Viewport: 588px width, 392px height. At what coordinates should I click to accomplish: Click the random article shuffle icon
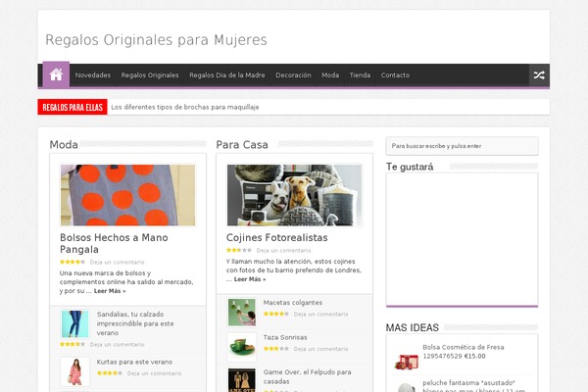point(539,75)
